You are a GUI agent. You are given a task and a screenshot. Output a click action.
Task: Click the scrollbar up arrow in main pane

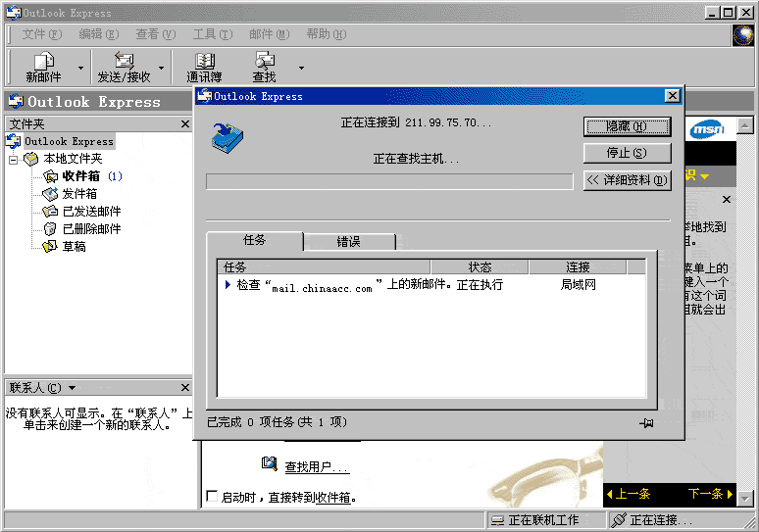(745, 125)
